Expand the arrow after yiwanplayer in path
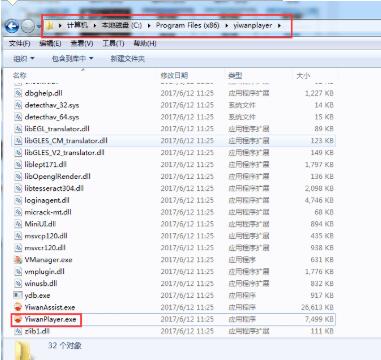The width and height of the screenshot is (381, 360). point(279,26)
